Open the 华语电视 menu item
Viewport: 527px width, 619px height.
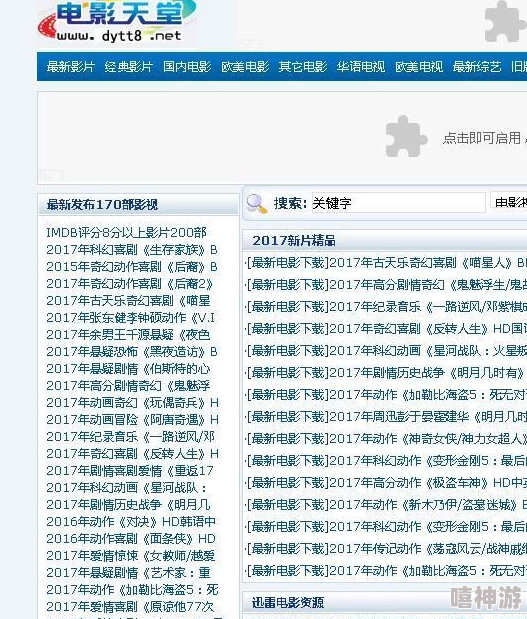point(361,67)
